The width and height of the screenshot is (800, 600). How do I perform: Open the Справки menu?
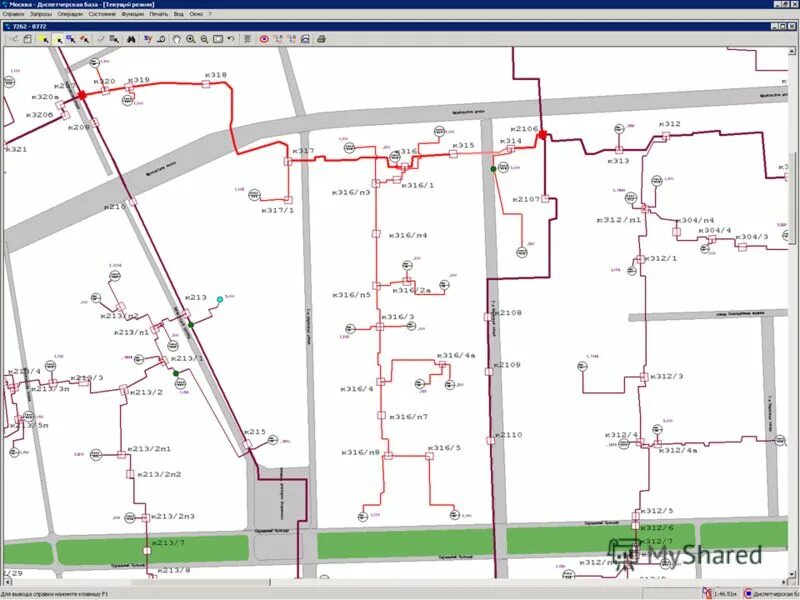coord(13,14)
